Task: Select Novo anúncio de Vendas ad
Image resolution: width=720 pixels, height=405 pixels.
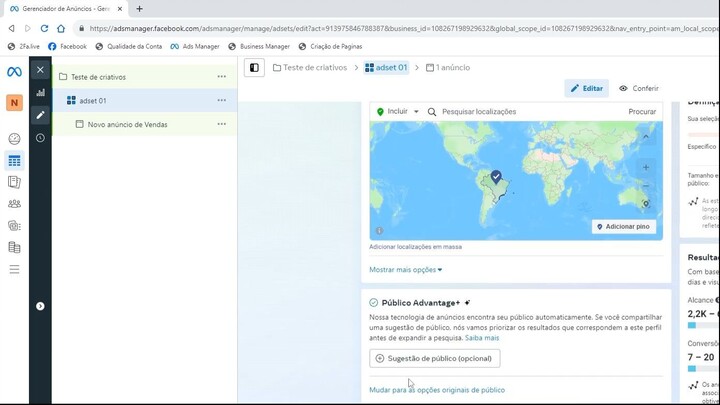Action: 145,124
